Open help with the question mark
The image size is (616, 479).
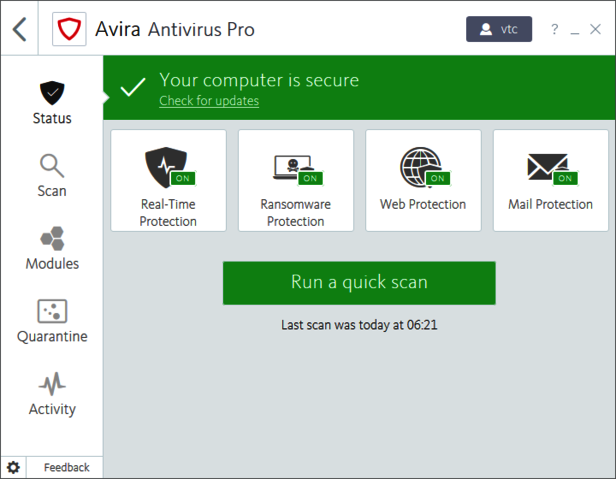(x=555, y=30)
